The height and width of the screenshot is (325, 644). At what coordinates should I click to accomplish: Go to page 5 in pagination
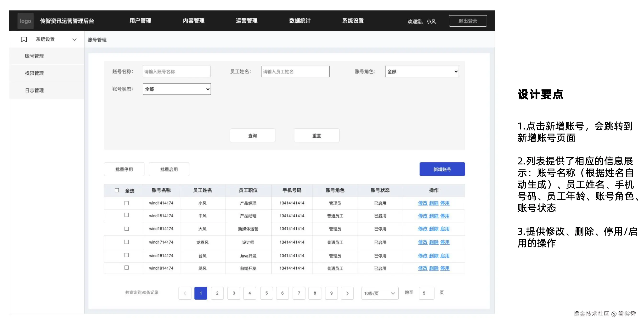266,293
